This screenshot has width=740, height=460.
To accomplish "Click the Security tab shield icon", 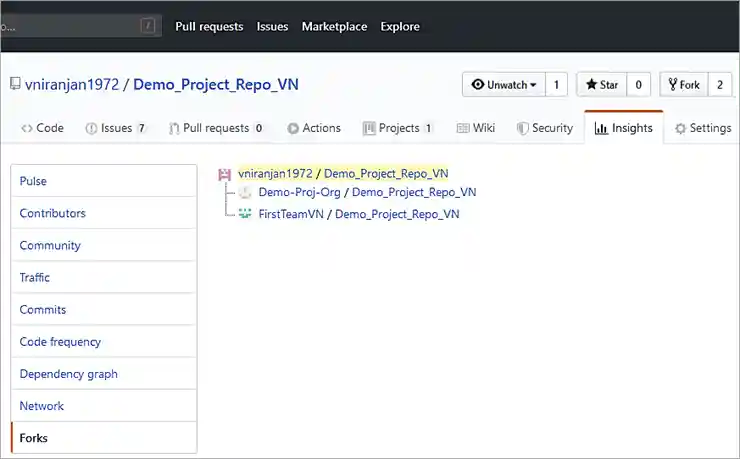I will (x=522, y=128).
